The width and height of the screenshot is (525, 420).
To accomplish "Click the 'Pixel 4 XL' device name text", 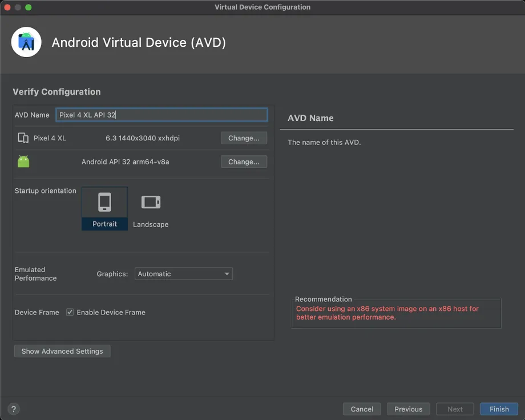I will coord(50,138).
